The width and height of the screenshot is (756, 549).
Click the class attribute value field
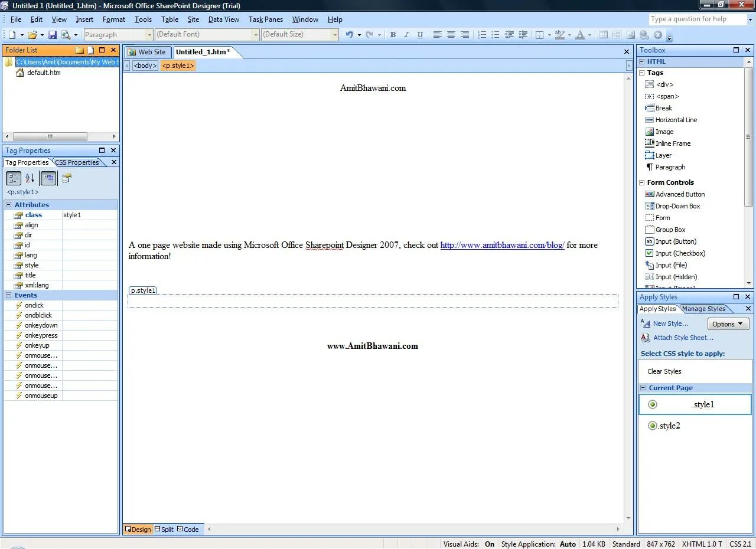tap(90, 215)
